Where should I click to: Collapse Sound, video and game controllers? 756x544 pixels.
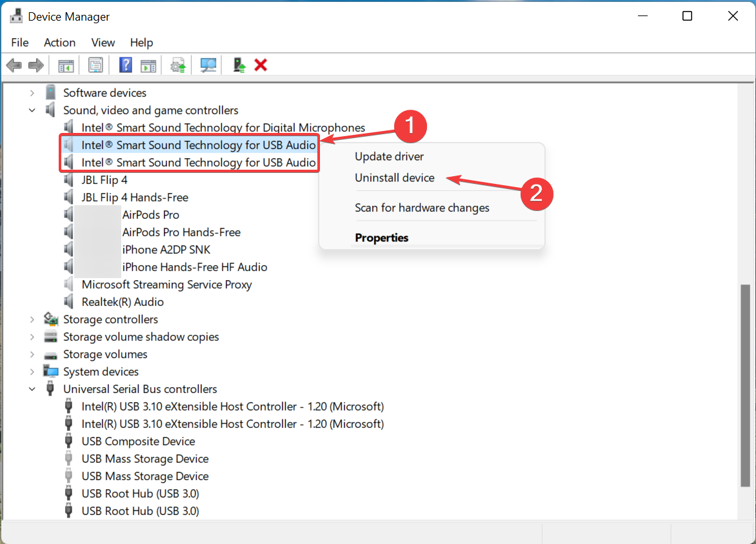tap(32, 110)
